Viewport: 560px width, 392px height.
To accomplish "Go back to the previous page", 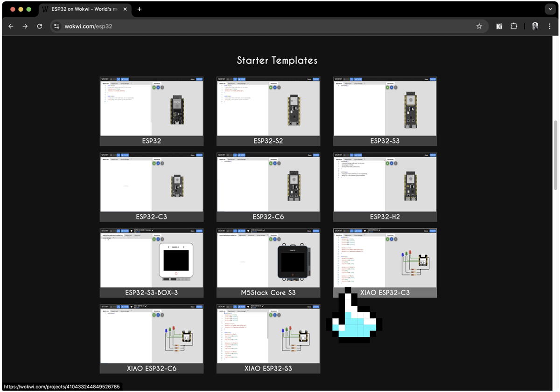I will click(x=11, y=26).
